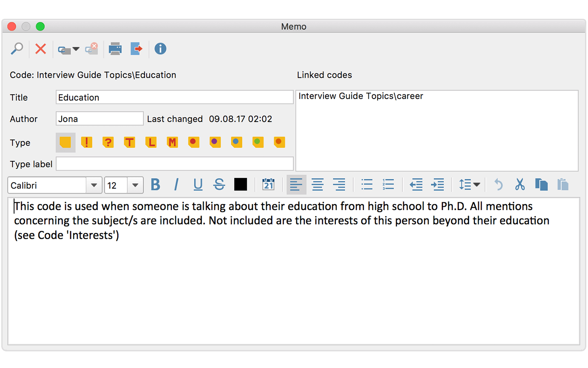This screenshot has height=368, width=588.
Task: Click the undo arrow icon
Action: coord(498,185)
